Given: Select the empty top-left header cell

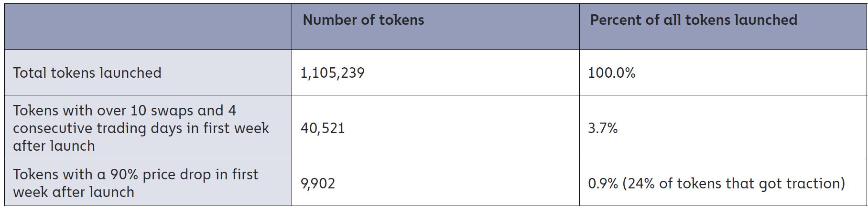Looking at the screenshot, I should pos(148,27).
